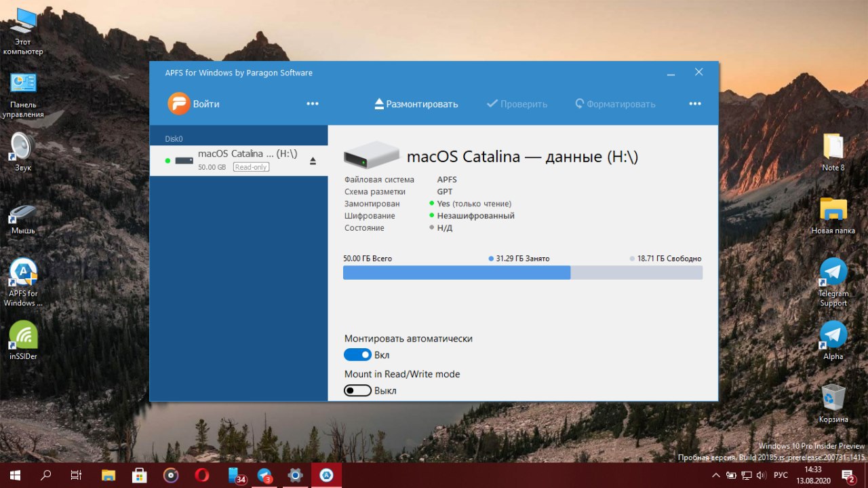Open Telegram taskbar icon with 3 badge

point(264,475)
